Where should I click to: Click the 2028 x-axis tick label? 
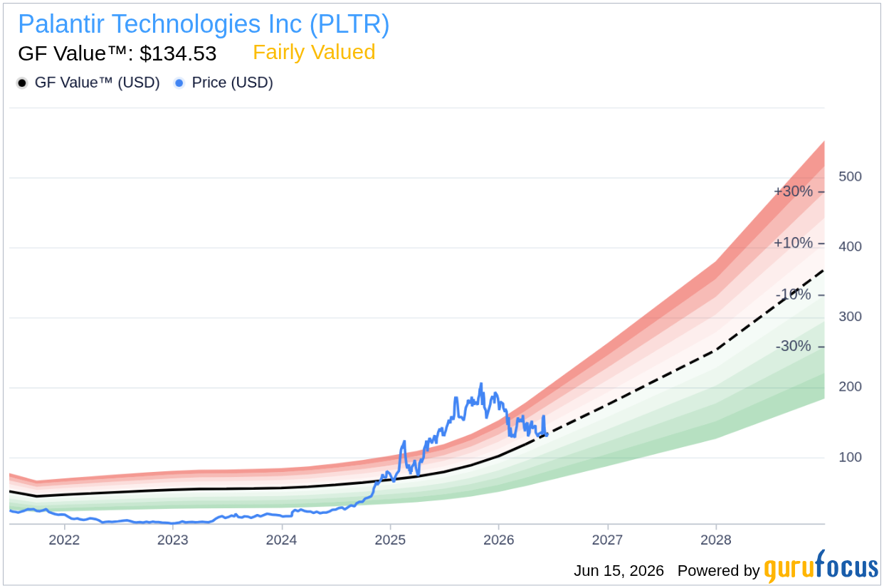(716, 540)
